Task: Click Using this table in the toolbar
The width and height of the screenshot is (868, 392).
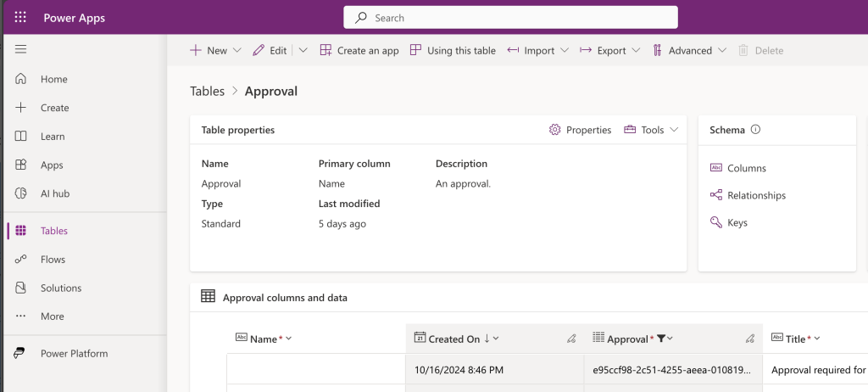Action: [x=453, y=50]
